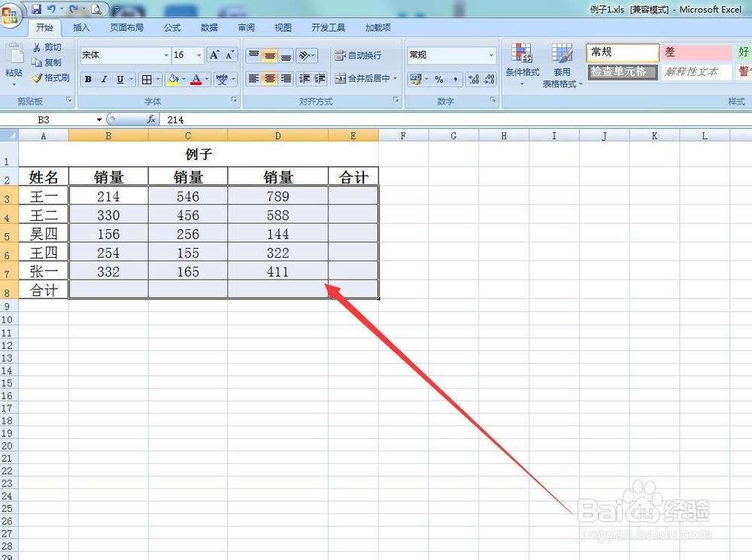Click the Select All corner button
752x560 pixels.
pos(9,135)
